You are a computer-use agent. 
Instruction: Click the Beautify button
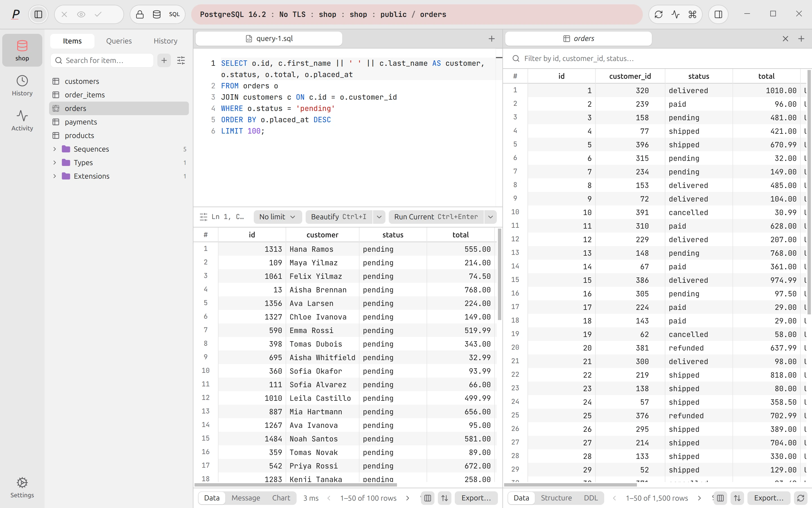339,217
